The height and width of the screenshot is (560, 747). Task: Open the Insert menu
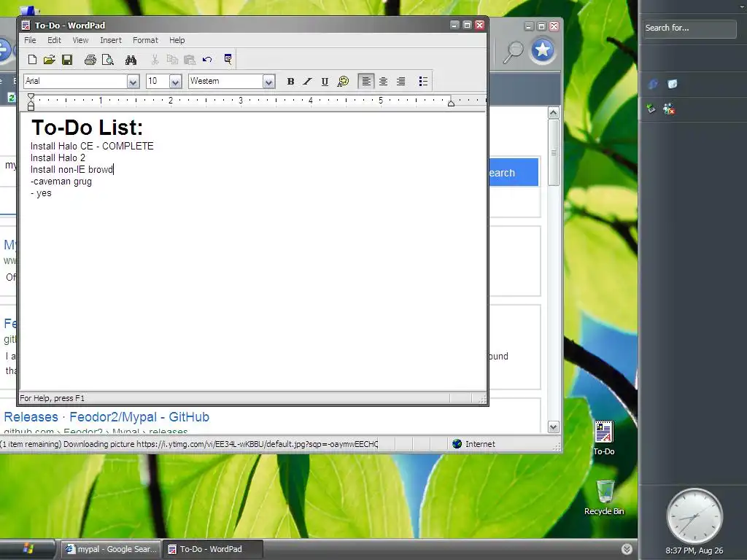click(x=111, y=40)
